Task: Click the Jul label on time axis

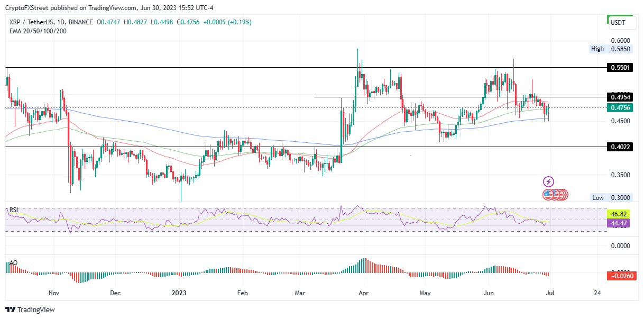Action: tap(551, 293)
